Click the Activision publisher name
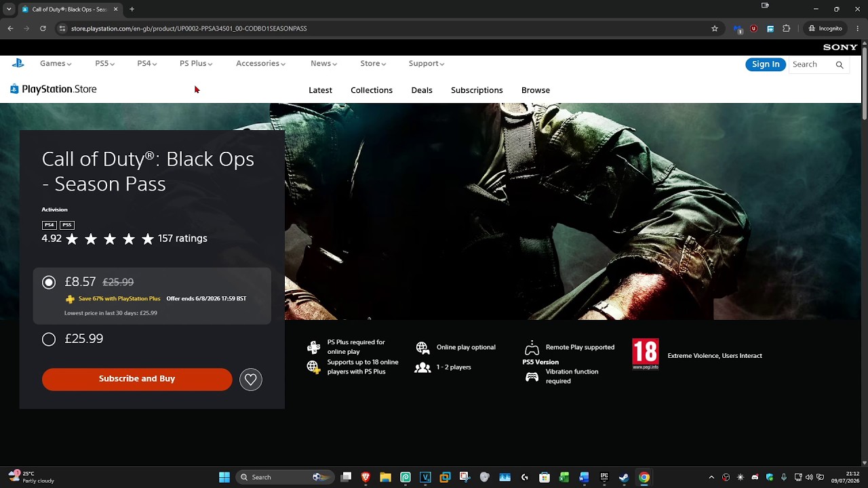This screenshot has width=868, height=488. click(54, 209)
